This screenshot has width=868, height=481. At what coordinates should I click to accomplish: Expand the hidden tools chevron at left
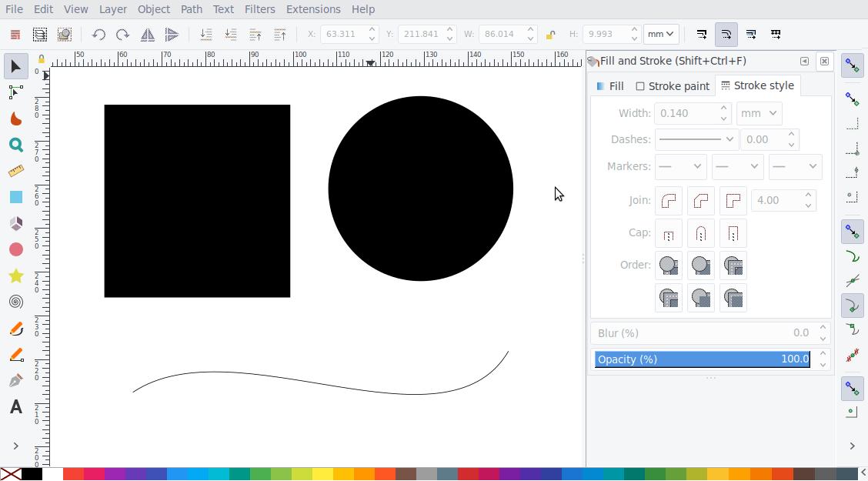pyautogui.click(x=15, y=446)
